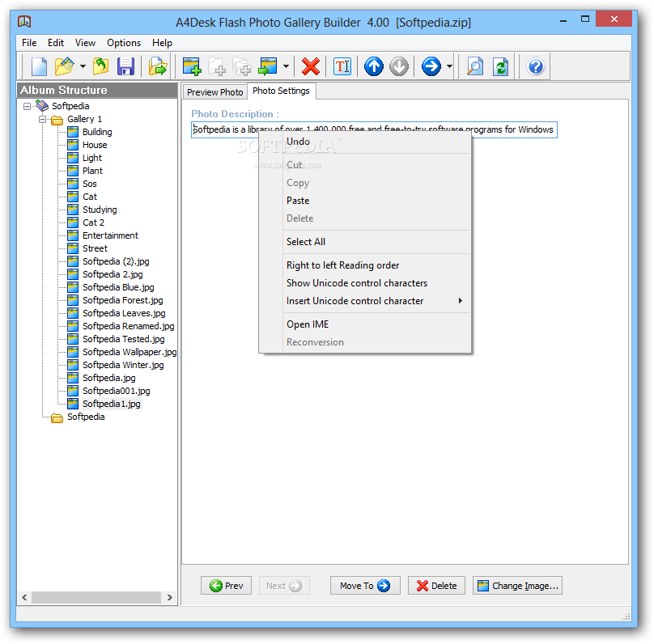
Task: Open the View menu
Action: click(x=85, y=43)
